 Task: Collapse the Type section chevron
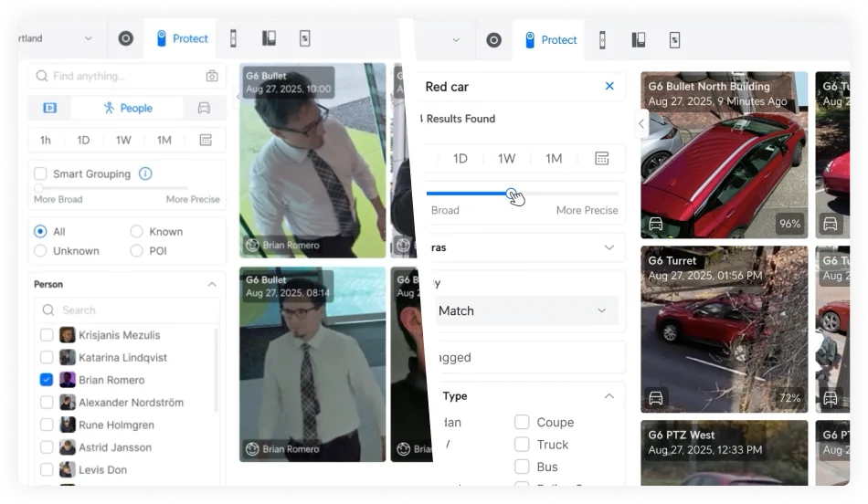point(609,396)
